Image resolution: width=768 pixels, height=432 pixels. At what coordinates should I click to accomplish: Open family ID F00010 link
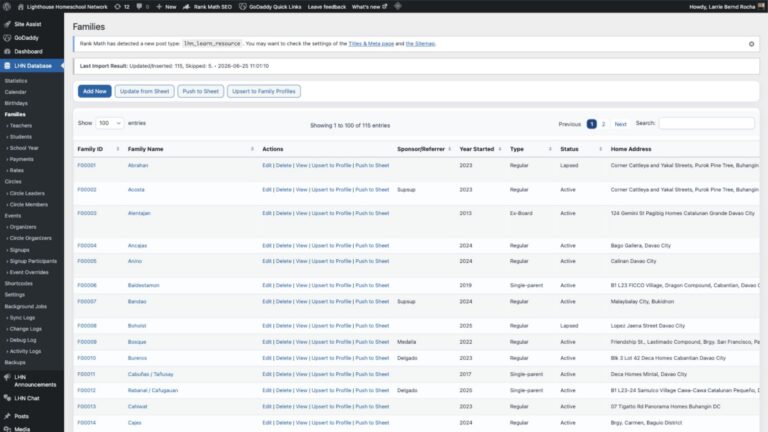pyautogui.click(x=87, y=358)
